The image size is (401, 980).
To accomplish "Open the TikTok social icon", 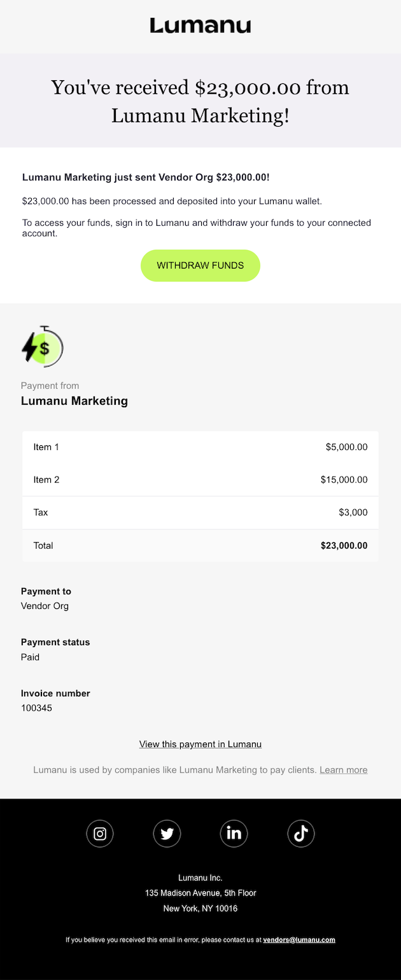I will (301, 834).
